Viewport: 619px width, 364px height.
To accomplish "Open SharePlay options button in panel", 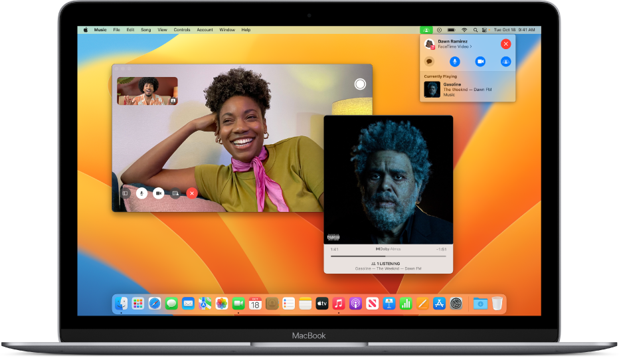I will tap(505, 62).
